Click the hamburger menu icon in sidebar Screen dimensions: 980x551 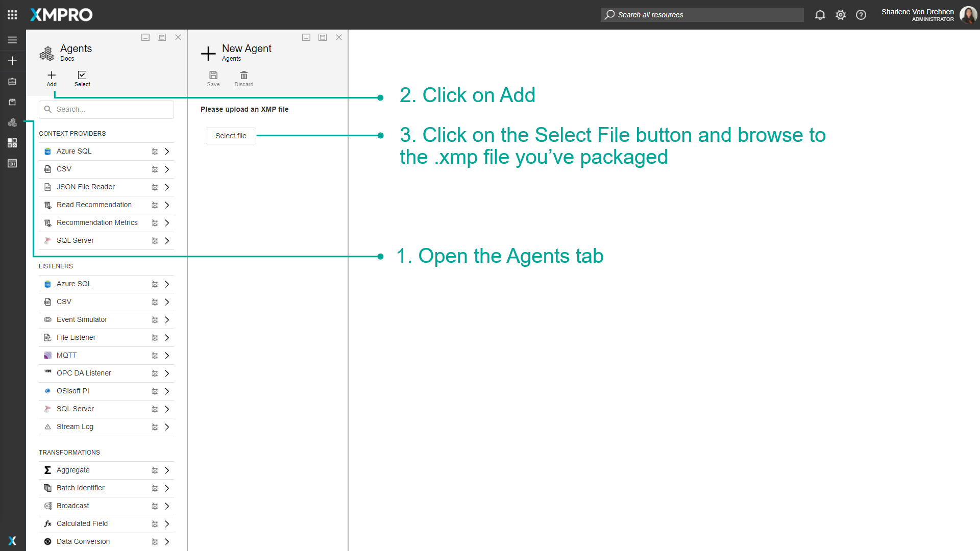12,40
